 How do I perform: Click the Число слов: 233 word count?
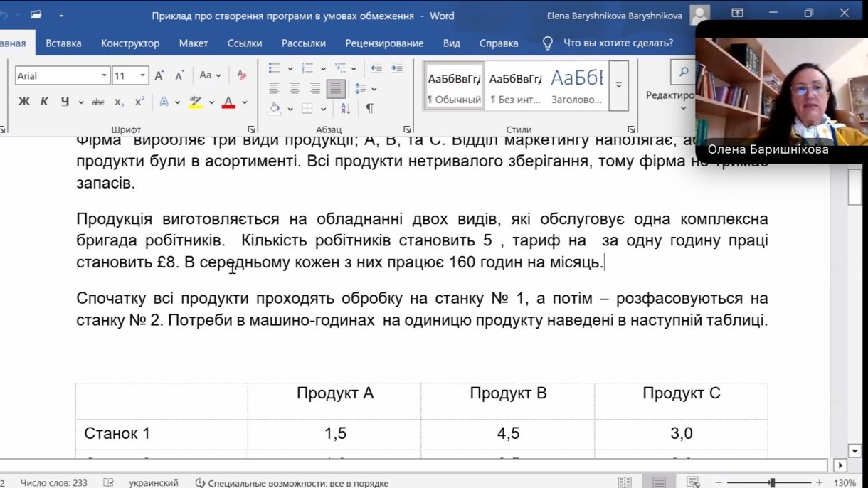[54, 483]
